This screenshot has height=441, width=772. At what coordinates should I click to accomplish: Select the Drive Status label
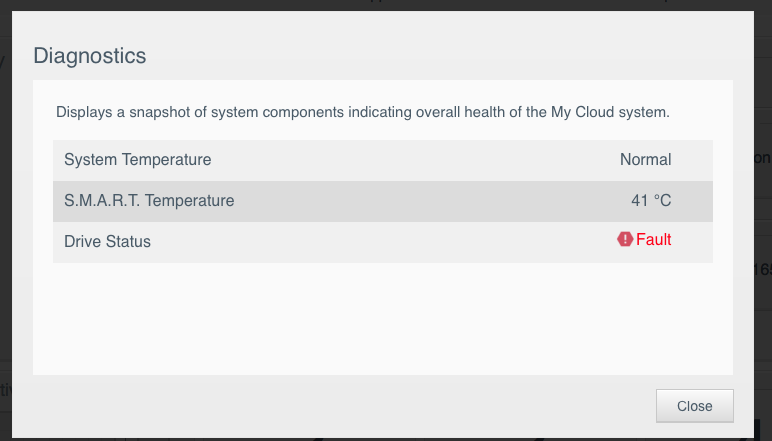pos(107,241)
